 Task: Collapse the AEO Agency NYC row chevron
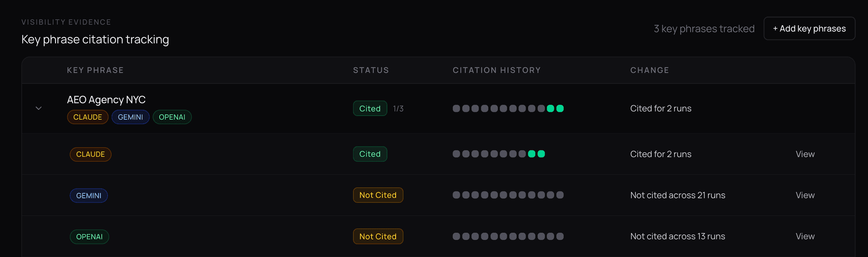[x=39, y=108]
